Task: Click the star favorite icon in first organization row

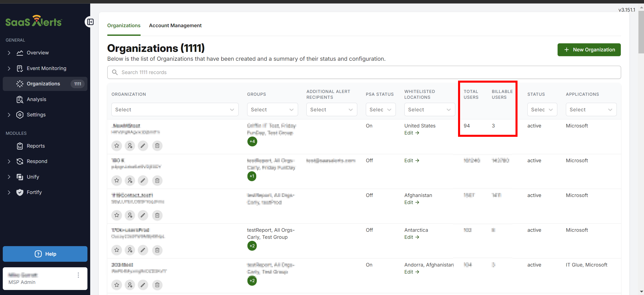Action: 117,146
